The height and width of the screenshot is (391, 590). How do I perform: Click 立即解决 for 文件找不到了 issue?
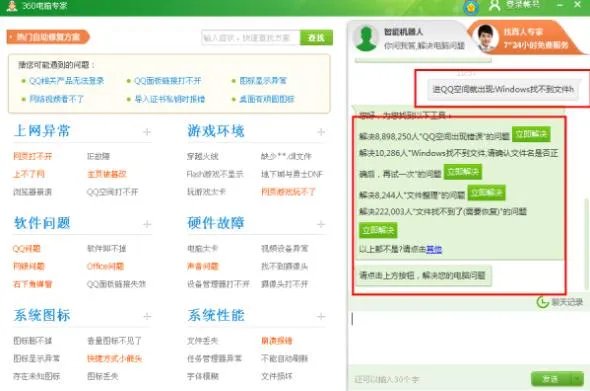point(378,230)
